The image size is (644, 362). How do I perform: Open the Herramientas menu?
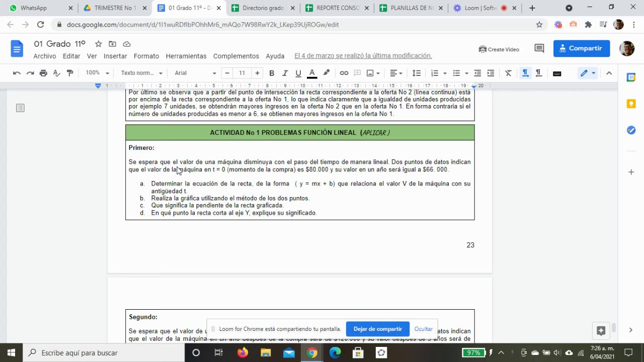[x=186, y=56]
